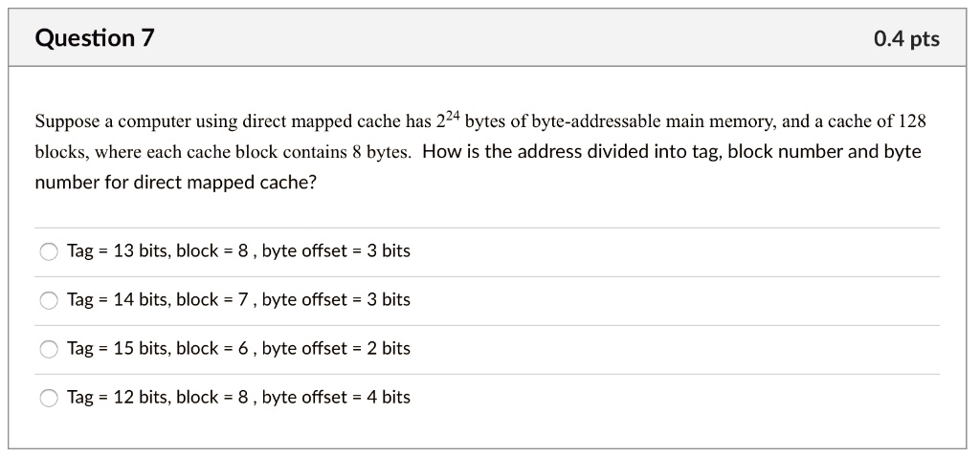Click the sentence starting 'Suppose a computer'
Viewport: 980px width, 457px height.
[x=480, y=137]
